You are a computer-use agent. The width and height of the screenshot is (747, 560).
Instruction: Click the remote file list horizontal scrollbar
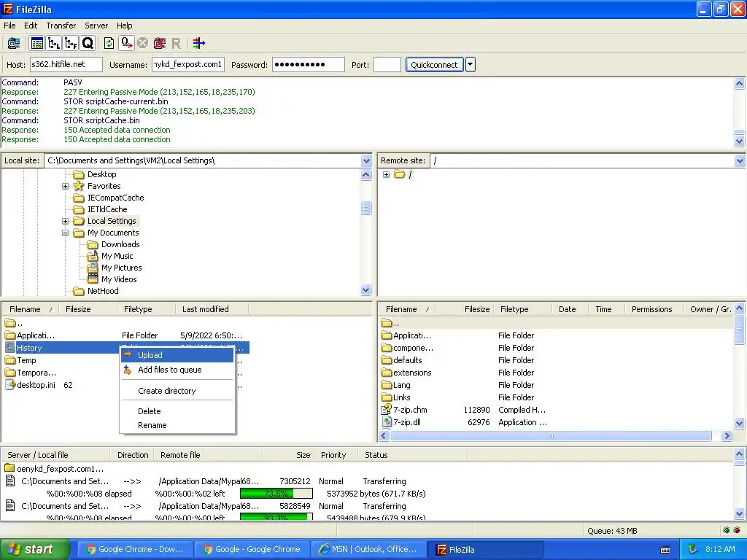click(551, 435)
